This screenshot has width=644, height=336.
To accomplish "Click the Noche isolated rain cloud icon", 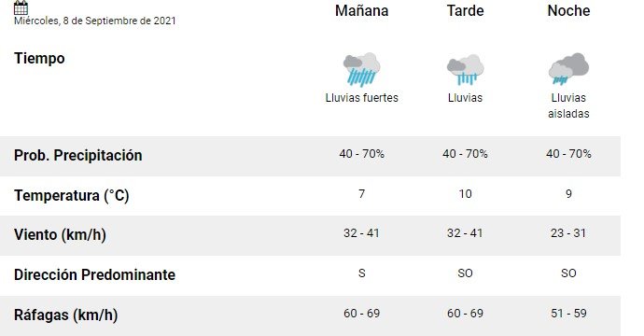I will coord(568,68).
